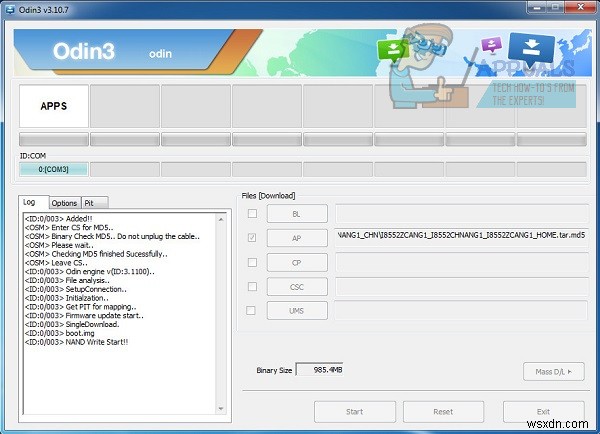Click the blue download bubble icon in banner
Image resolution: width=600 pixels, height=434 pixels.
tap(531, 48)
